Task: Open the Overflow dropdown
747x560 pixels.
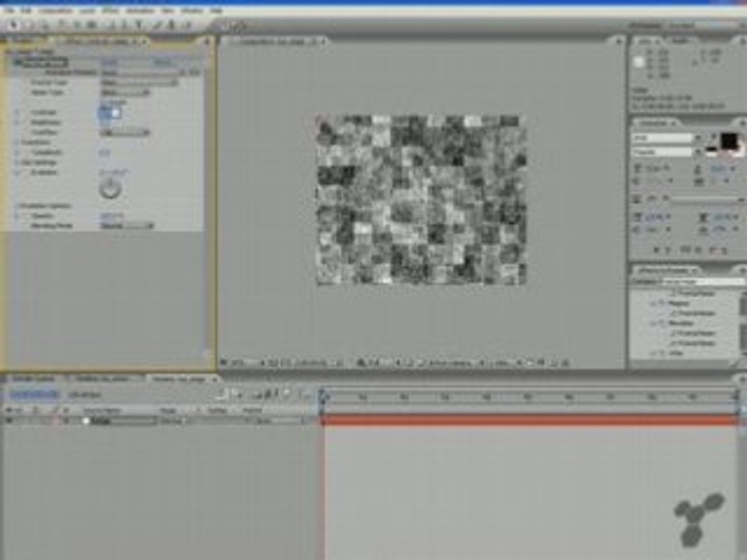Action: (x=126, y=132)
